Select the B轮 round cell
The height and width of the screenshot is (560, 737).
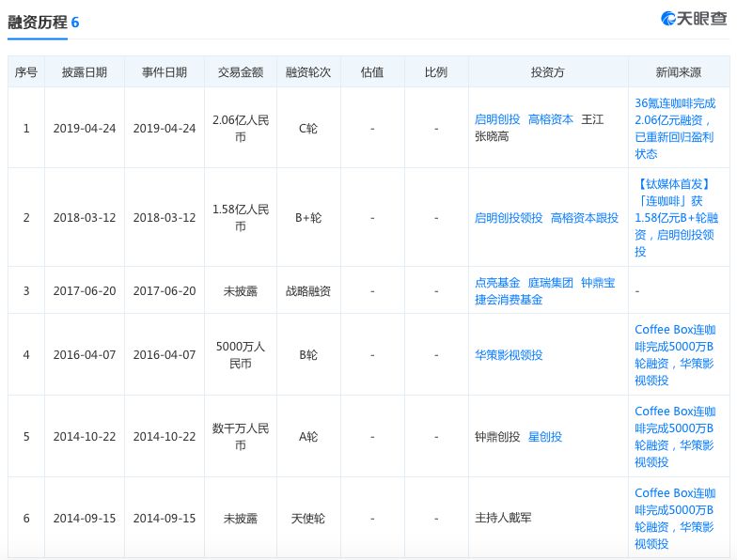(x=308, y=355)
